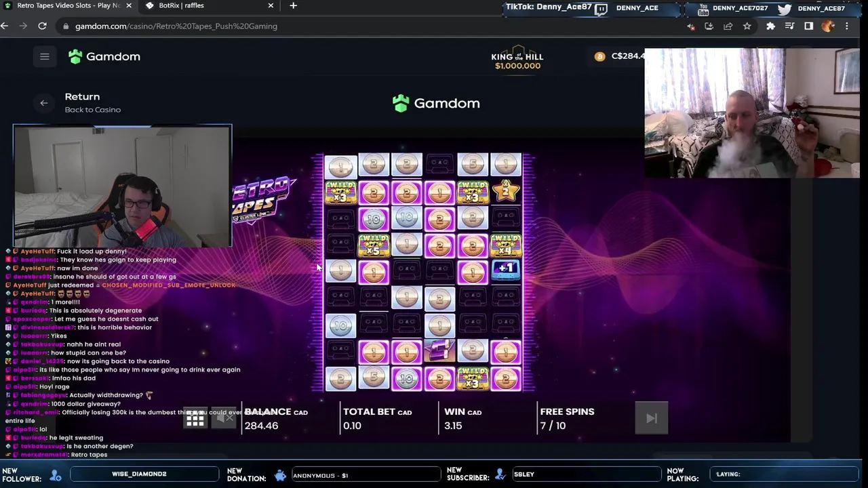Click the Balance CAD 284.46 value
Image resolution: width=868 pixels, height=488 pixels.
[261, 426]
